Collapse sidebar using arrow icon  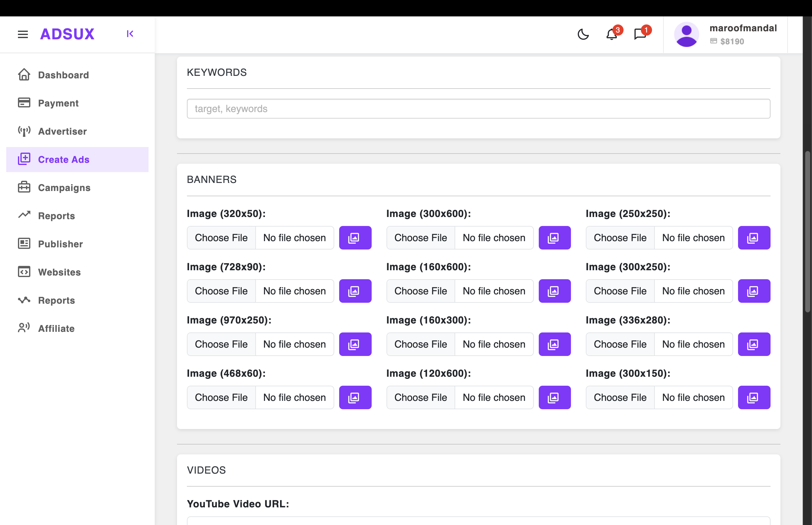[130, 34]
